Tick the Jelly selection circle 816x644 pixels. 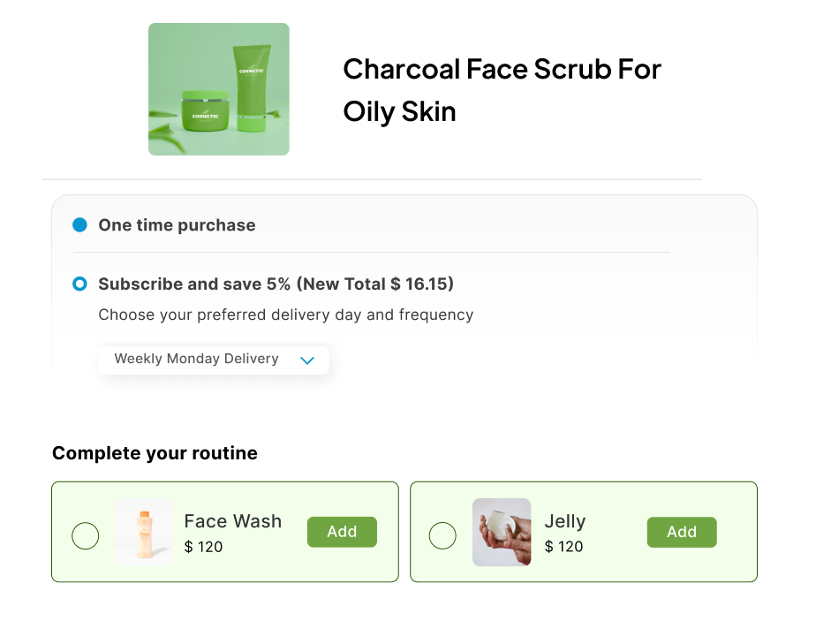tap(442, 535)
